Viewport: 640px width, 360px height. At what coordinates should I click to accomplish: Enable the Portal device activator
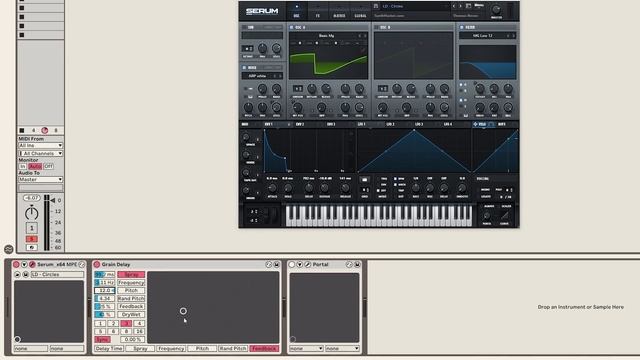point(291,264)
